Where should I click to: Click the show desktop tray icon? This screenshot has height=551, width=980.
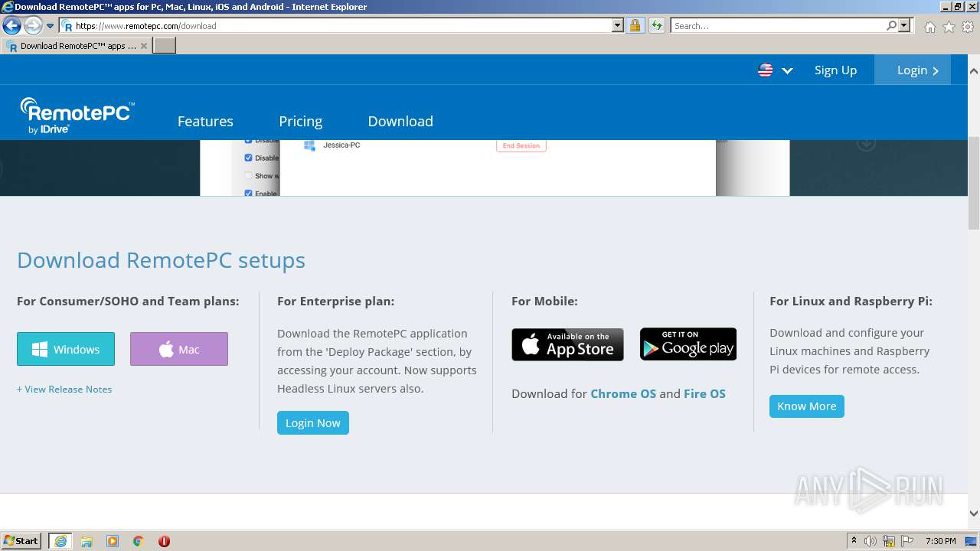pos(971,541)
